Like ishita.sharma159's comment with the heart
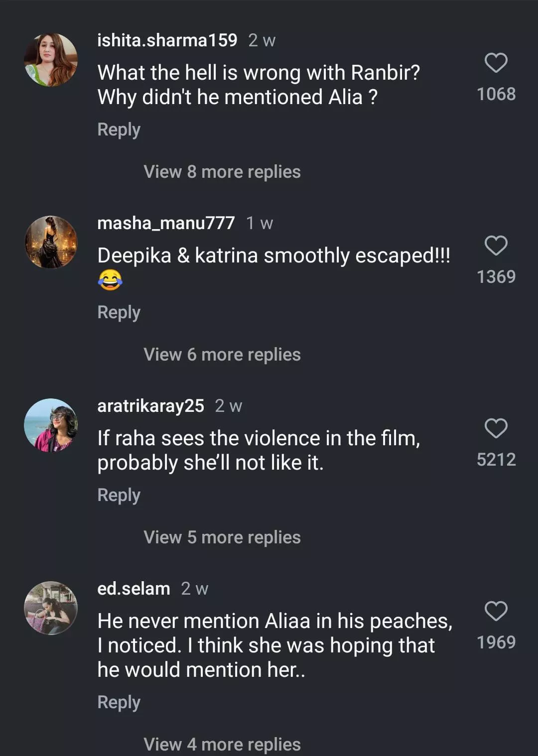Viewport: 538px width, 756px height. [x=496, y=63]
